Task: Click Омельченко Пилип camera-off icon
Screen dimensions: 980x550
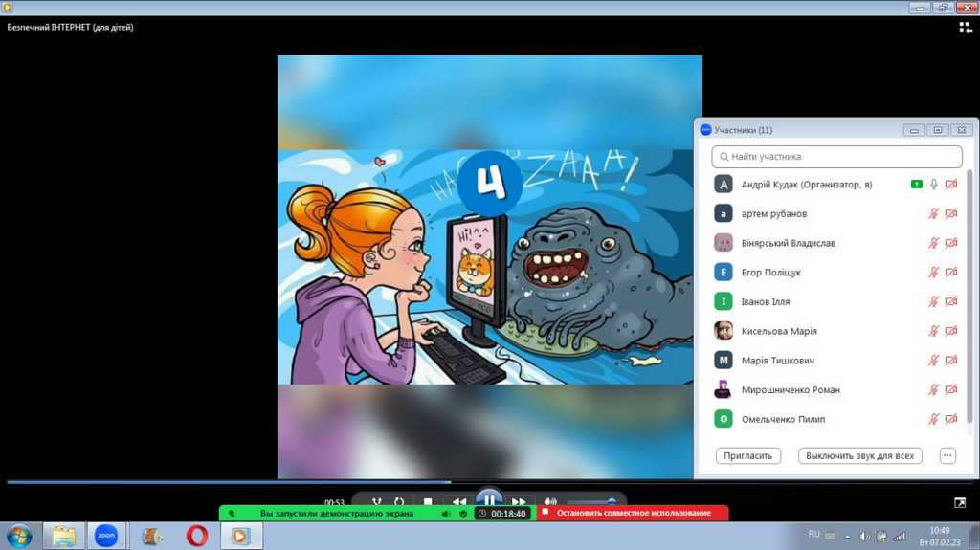Action: click(951, 419)
